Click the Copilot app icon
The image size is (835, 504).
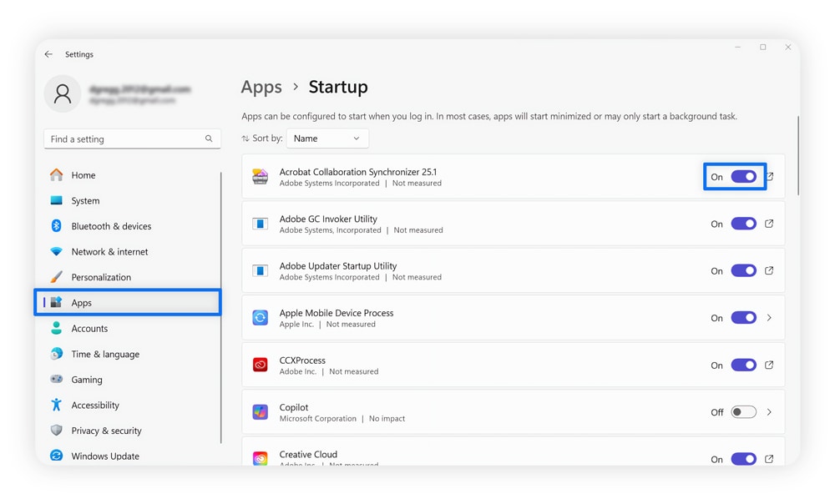(260, 411)
